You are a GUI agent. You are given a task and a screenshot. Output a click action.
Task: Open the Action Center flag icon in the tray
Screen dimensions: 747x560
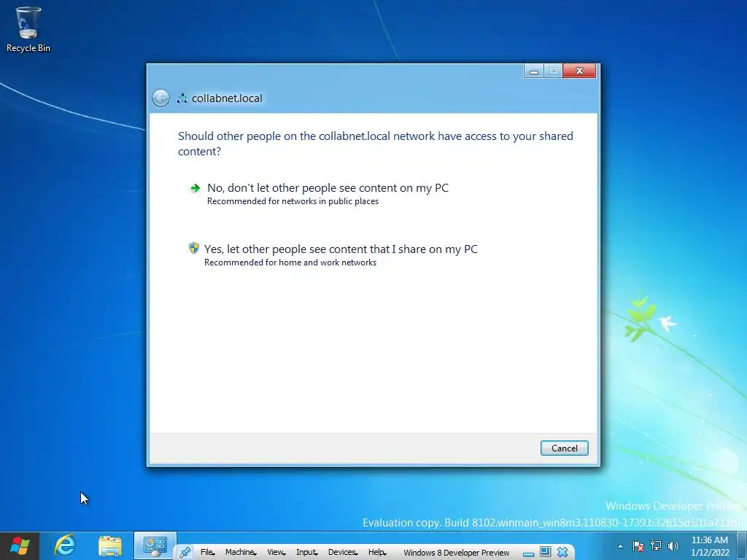[638, 546]
